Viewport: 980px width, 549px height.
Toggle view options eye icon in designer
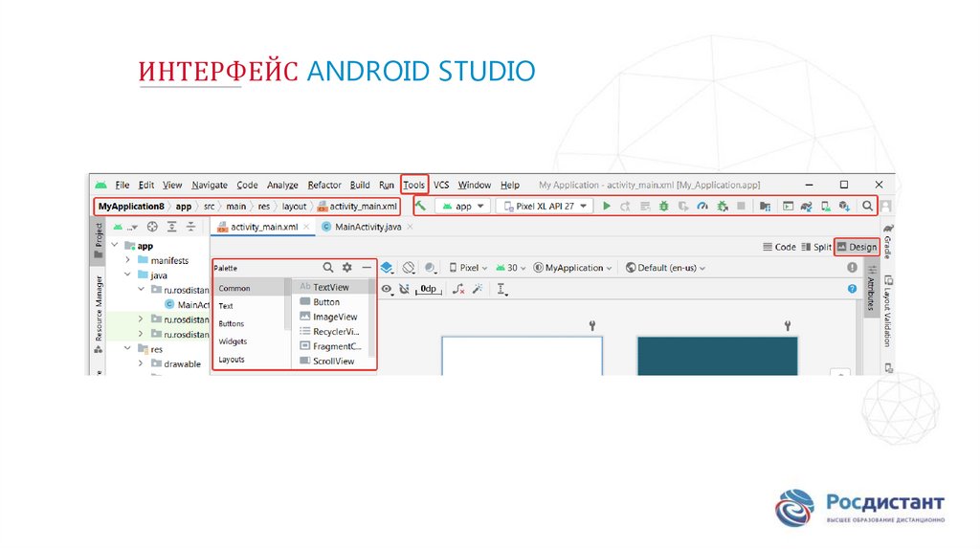387,288
